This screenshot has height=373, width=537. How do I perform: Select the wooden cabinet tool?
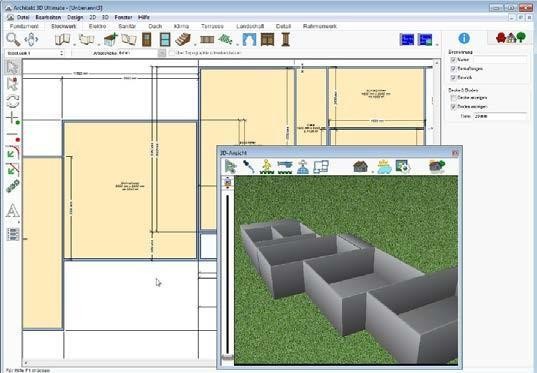click(x=267, y=40)
